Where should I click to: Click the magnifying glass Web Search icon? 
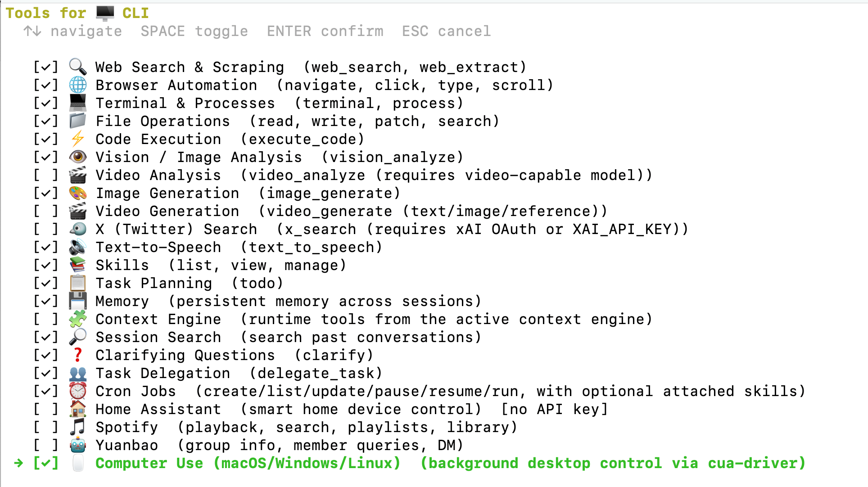point(78,67)
